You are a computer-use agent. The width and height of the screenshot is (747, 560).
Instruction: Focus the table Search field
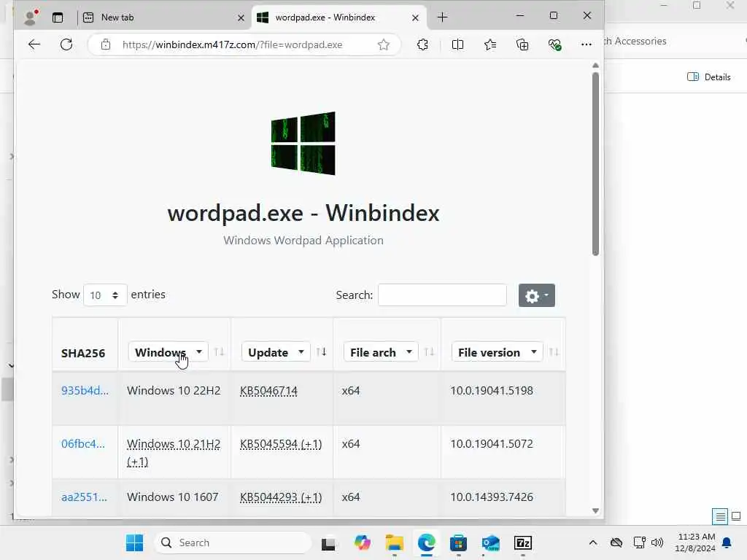pos(442,295)
